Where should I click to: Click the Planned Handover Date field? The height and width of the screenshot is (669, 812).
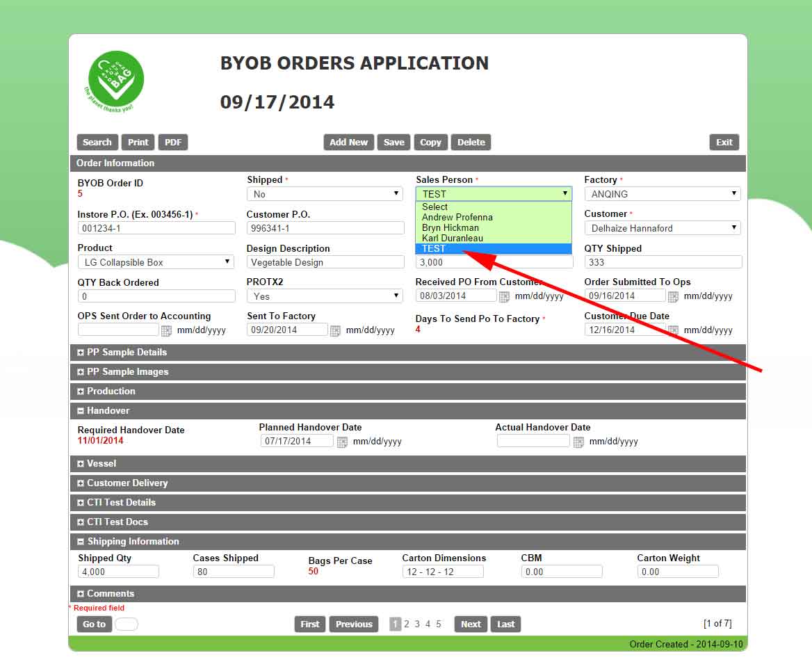click(x=297, y=442)
